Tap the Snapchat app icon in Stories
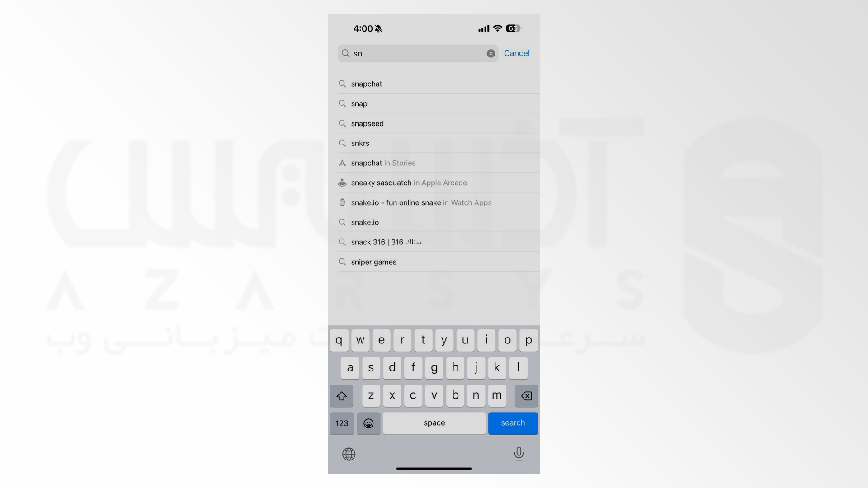Viewport: 868px width, 488px height. click(x=342, y=163)
